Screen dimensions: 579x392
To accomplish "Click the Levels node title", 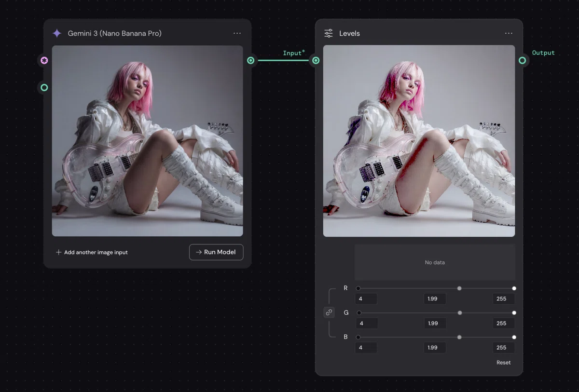I will 349,33.
